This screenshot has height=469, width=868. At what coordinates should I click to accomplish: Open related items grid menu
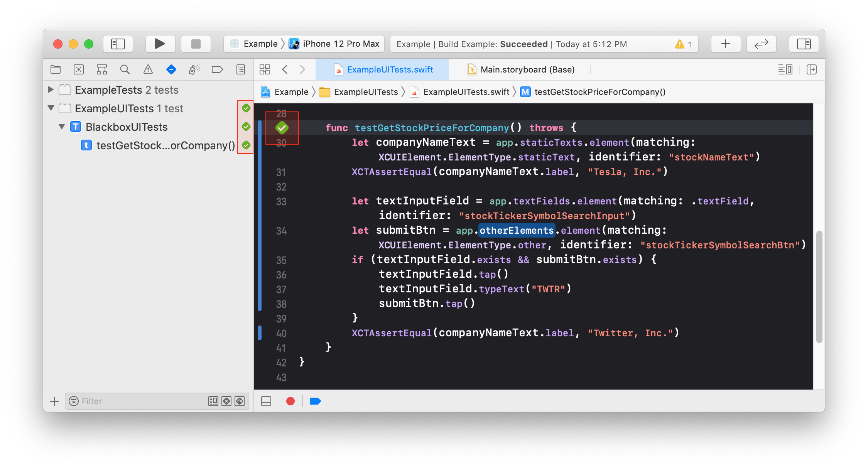(x=265, y=69)
